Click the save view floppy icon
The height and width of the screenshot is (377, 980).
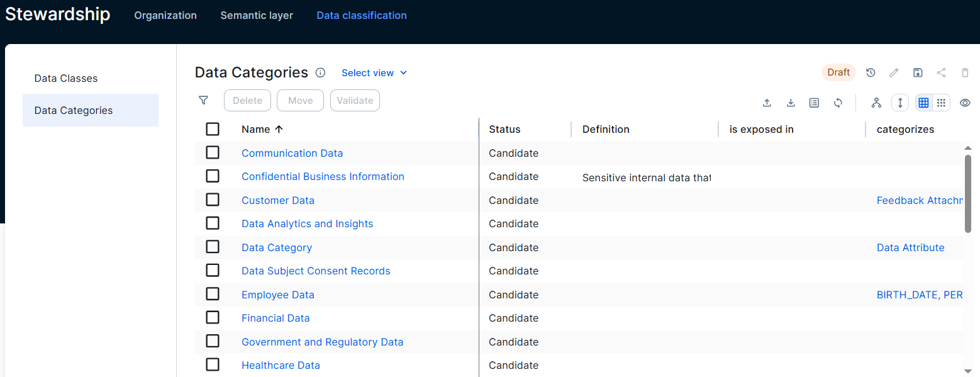(x=918, y=72)
